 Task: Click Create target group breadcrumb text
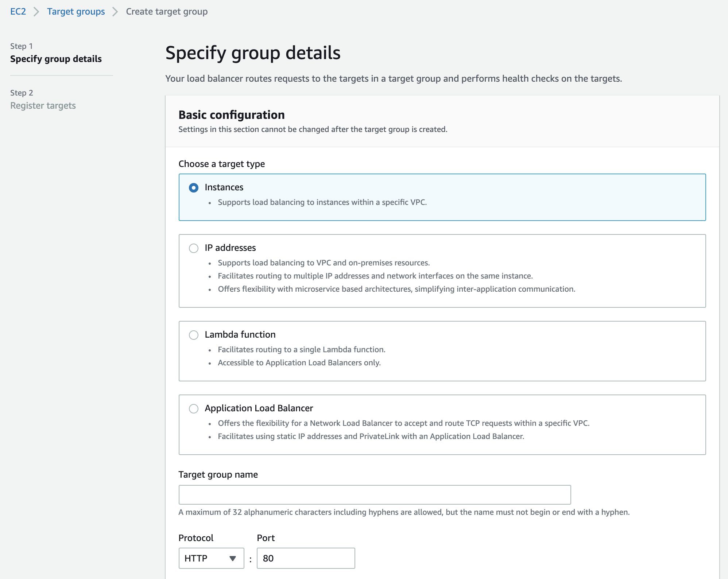coord(167,12)
